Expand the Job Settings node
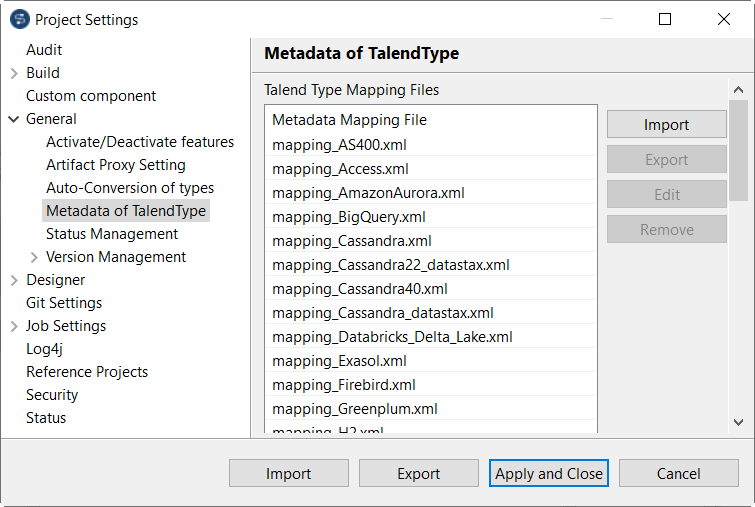Screen dimensions: 755x507 click(x=14, y=326)
